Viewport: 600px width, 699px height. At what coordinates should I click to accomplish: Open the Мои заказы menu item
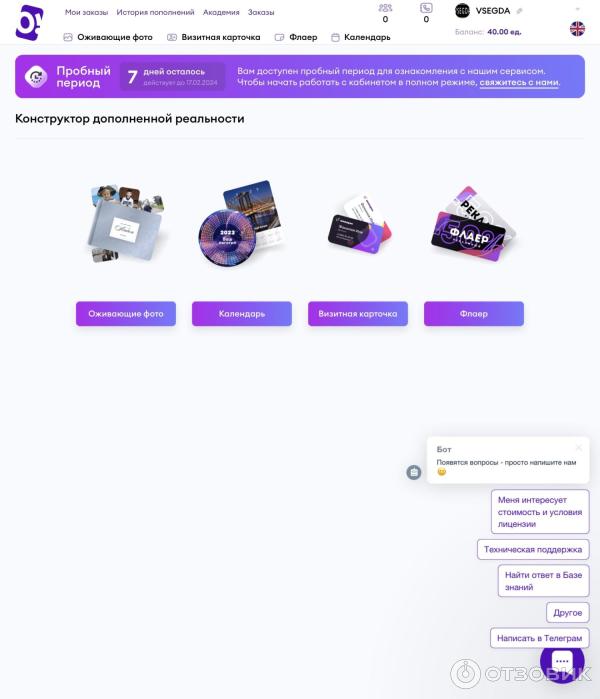point(86,12)
